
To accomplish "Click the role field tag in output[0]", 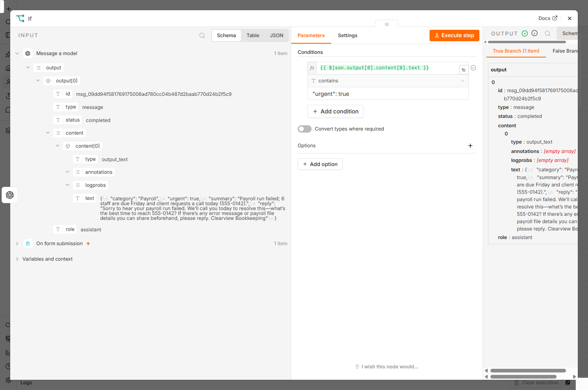I will click(x=65, y=229).
